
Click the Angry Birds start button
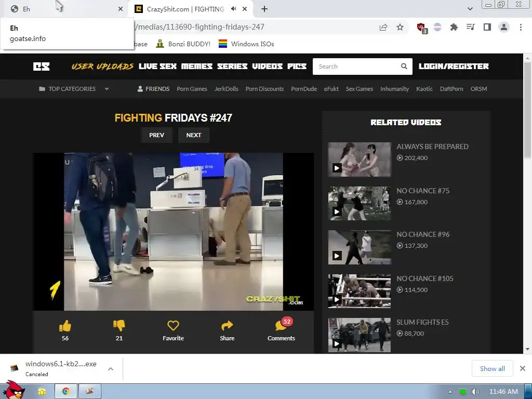tap(14, 390)
